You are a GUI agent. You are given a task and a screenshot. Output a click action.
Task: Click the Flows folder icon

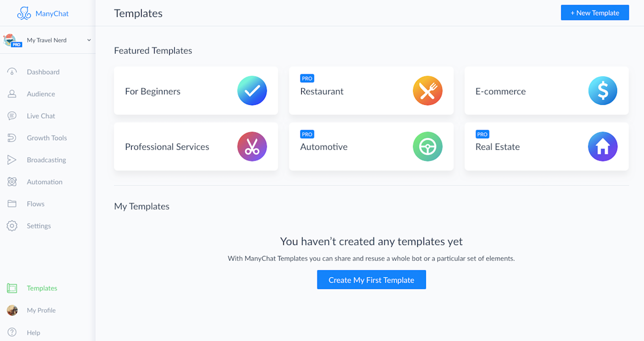pyautogui.click(x=12, y=204)
